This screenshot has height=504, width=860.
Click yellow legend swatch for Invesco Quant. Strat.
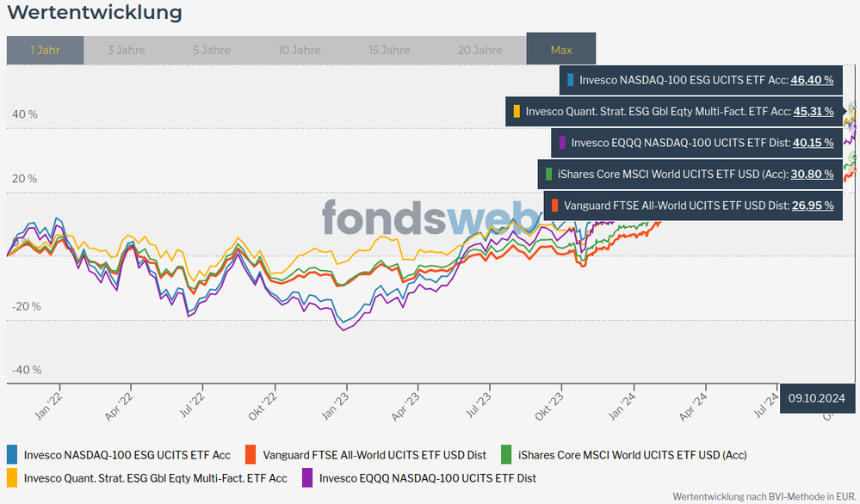point(12,477)
